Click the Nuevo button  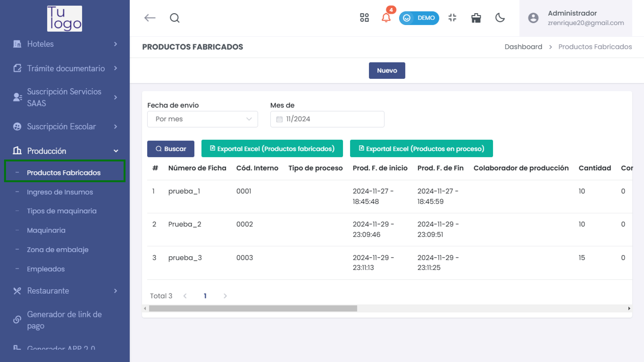tap(387, 70)
